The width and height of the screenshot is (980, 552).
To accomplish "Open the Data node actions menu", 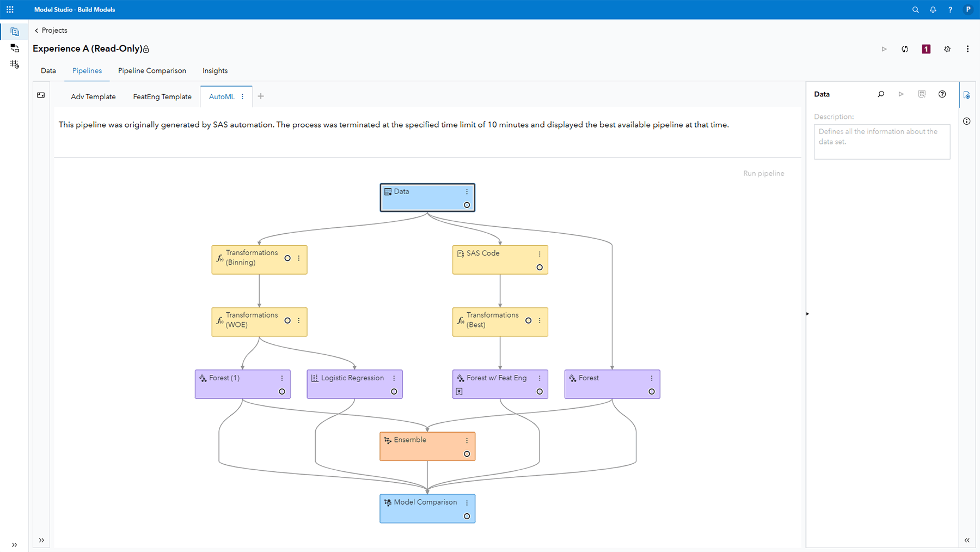I will click(x=467, y=191).
